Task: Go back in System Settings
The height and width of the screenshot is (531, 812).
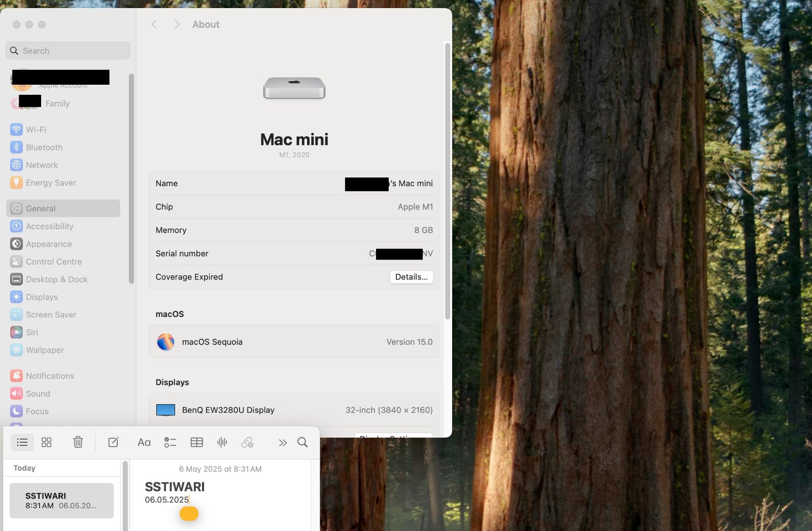Action: (154, 24)
